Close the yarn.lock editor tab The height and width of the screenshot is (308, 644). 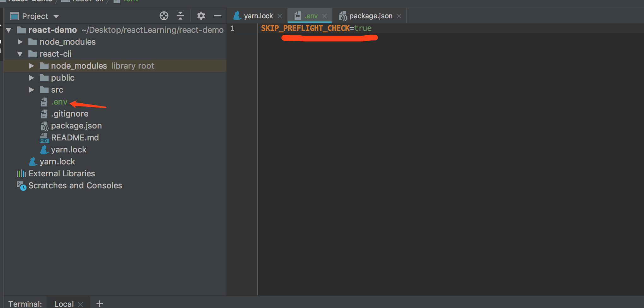coord(280,16)
